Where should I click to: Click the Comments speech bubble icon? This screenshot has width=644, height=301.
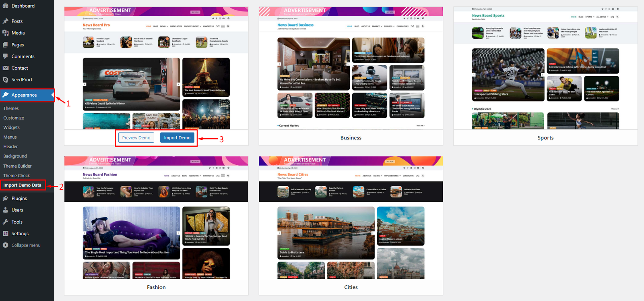click(5, 56)
